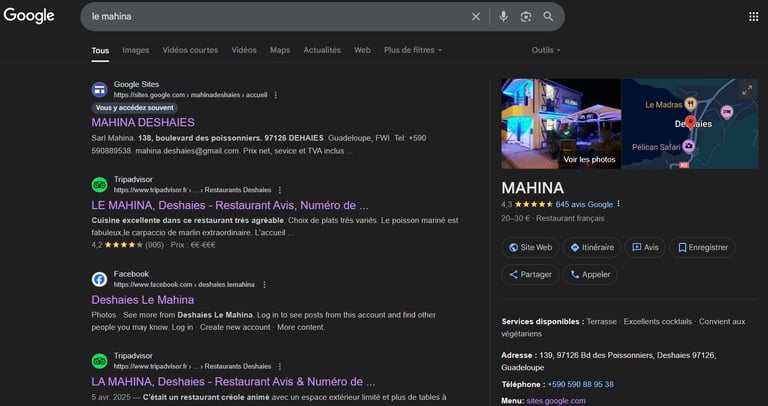Viewport: 768px width, 406px height.
Task: Open the MAHINA DESHAIES result link
Action: [x=143, y=122]
